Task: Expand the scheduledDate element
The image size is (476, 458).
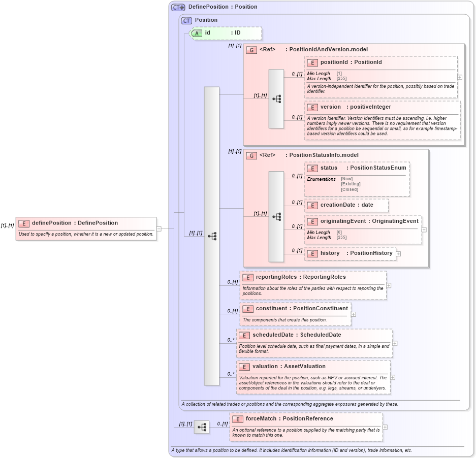Action: pyautogui.click(x=395, y=344)
